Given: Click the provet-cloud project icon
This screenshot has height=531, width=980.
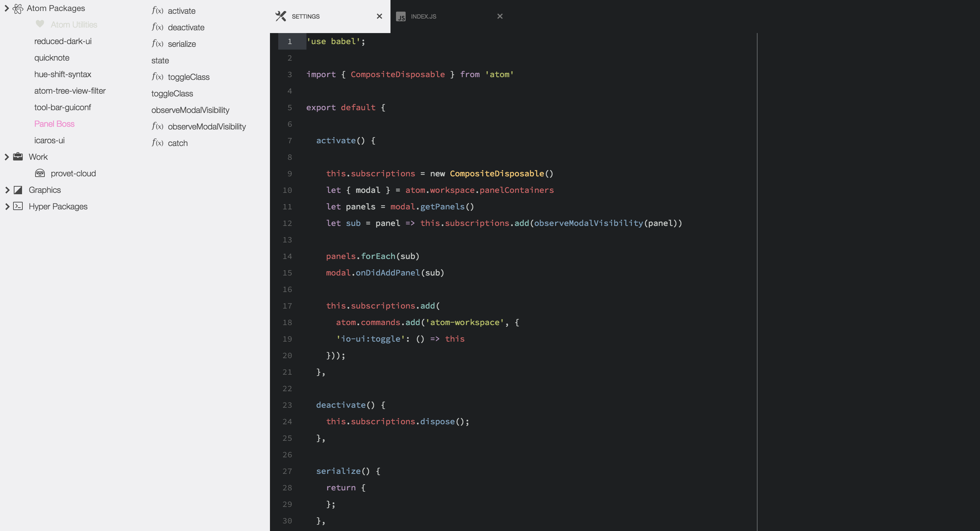Looking at the screenshot, I should (40, 174).
